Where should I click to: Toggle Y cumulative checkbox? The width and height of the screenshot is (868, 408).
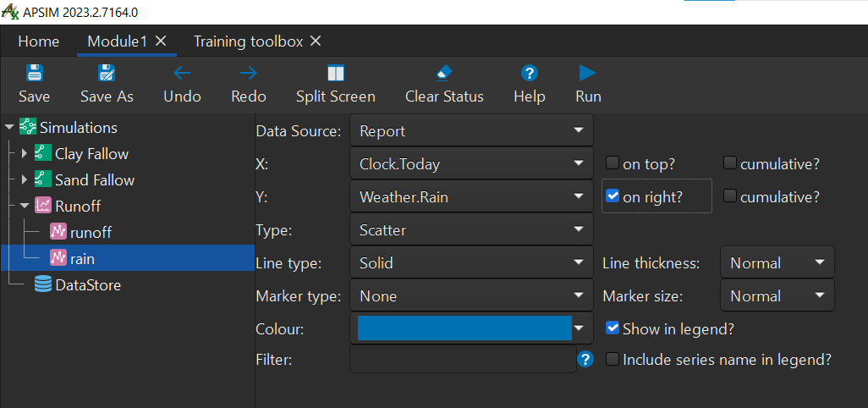[x=730, y=196]
